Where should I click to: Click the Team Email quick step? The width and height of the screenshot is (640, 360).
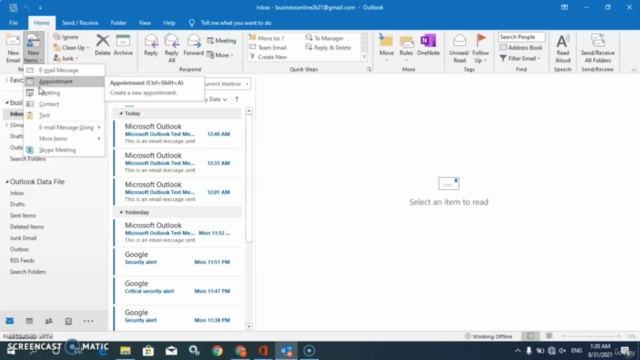click(268, 48)
